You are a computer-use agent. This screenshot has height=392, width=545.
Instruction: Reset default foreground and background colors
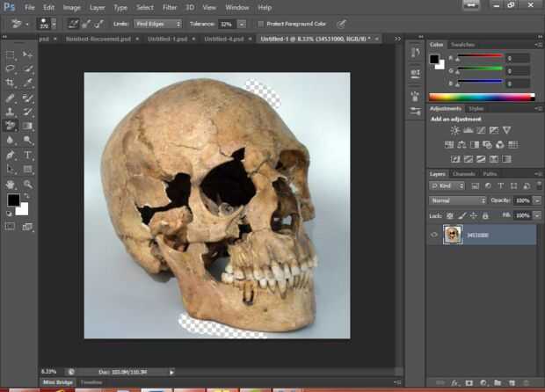pyautogui.click(x=9, y=214)
